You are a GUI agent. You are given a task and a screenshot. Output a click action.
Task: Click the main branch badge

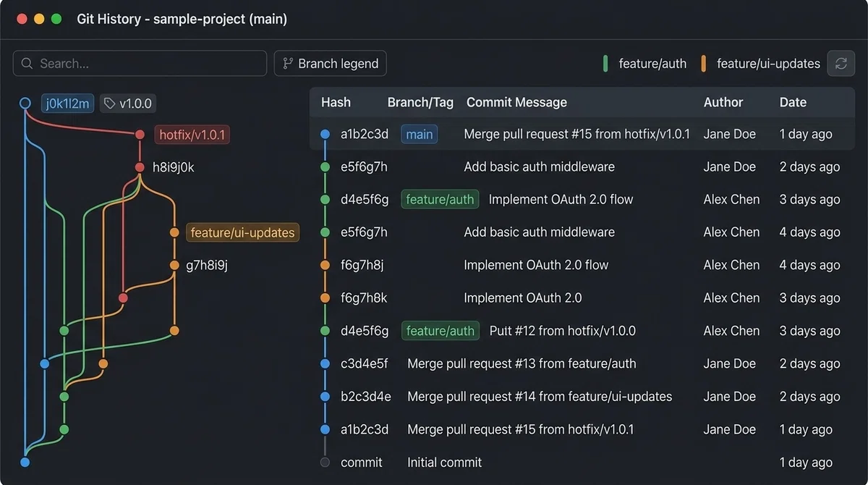tap(420, 134)
